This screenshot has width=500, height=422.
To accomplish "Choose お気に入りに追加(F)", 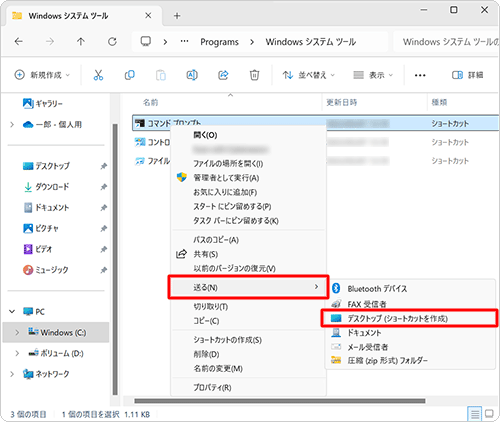I will pyautogui.click(x=248, y=192).
